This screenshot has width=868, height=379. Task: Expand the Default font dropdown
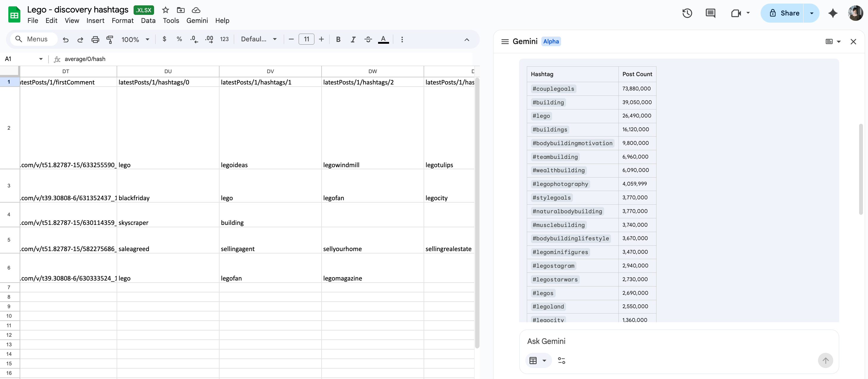pyautogui.click(x=259, y=39)
